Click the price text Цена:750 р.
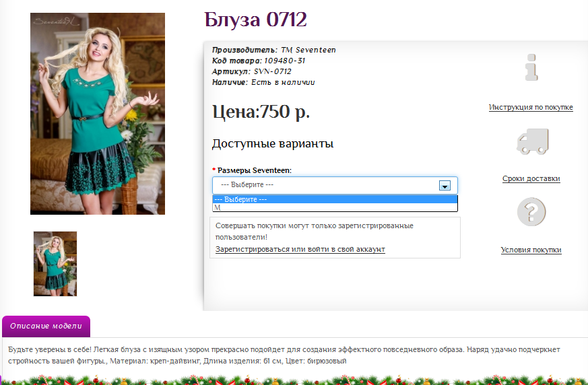 261,111
